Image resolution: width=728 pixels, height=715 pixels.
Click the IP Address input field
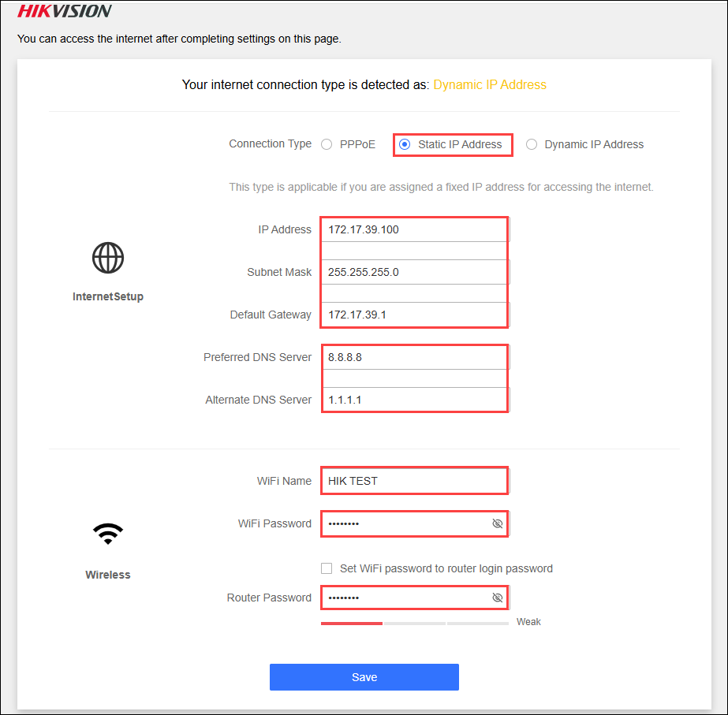(x=413, y=229)
